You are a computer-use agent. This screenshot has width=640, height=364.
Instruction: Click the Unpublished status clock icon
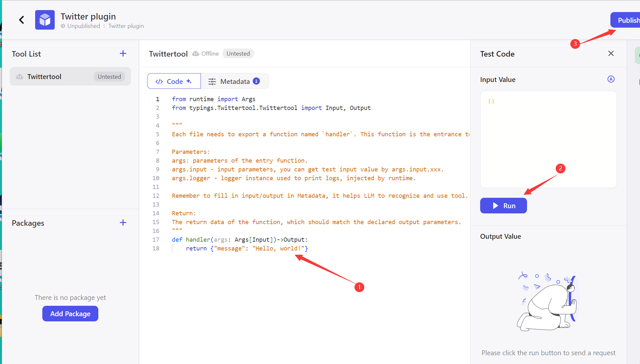63,26
